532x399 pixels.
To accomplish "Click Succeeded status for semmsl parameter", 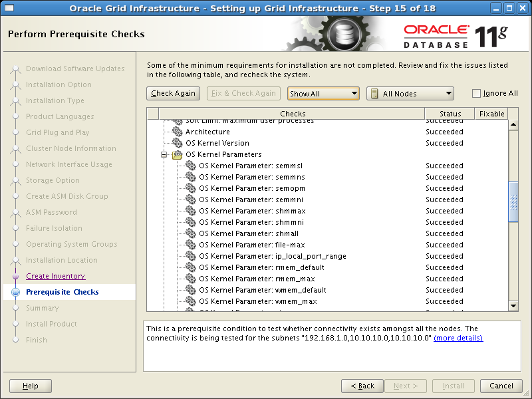I will click(444, 166).
